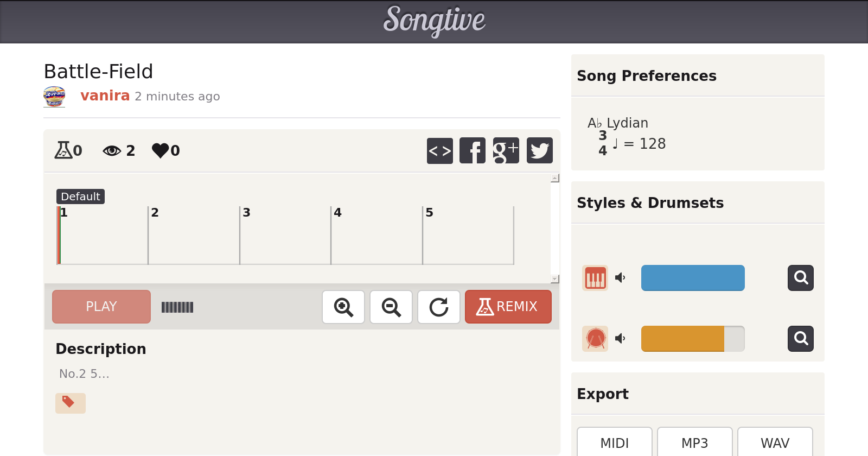Zoom out of the song timeline

pos(391,307)
